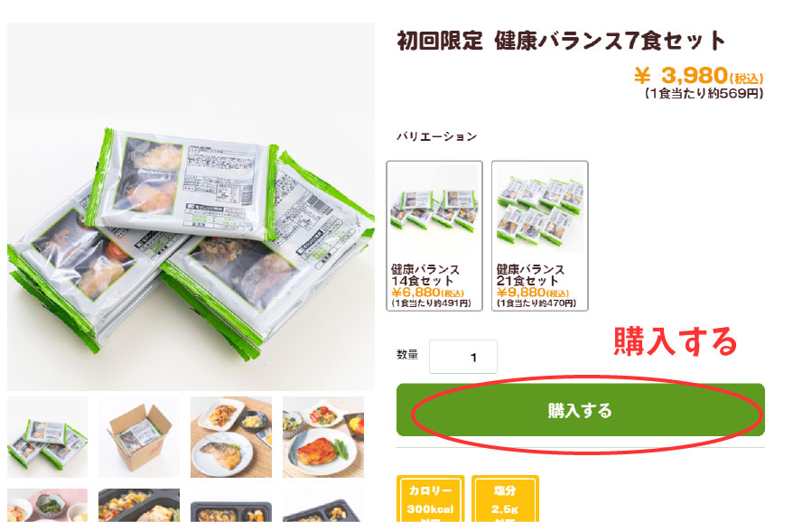Select the 健康バランス14食セット variation card
Screen dimensions: 812x522
(x=434, y=236)
